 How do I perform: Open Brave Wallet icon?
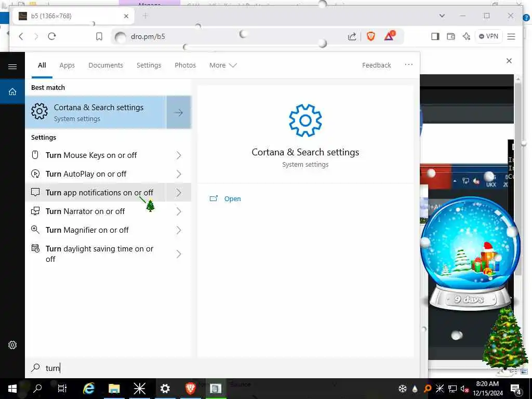[450, 36]
